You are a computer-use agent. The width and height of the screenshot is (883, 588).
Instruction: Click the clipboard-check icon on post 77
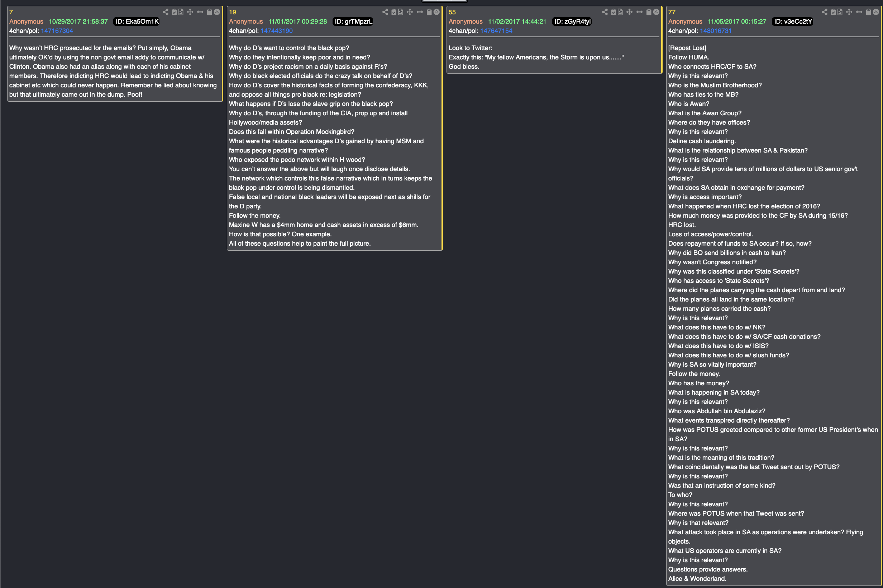833,12
